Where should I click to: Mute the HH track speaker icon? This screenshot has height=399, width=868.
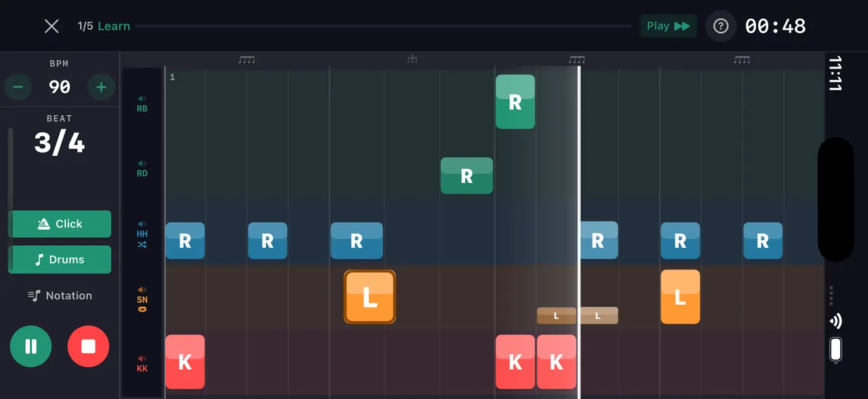click(142, 224)
